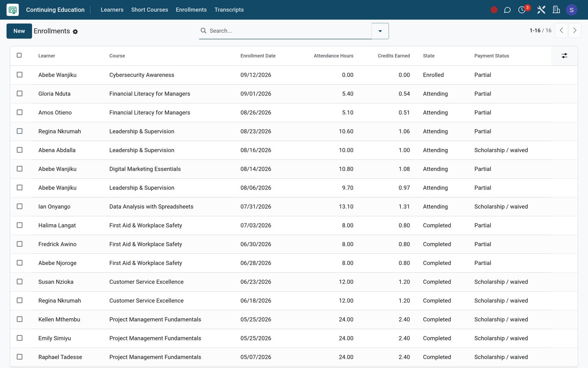
Task: Open the Continuing Education app home icon
Action: [12, 10]
